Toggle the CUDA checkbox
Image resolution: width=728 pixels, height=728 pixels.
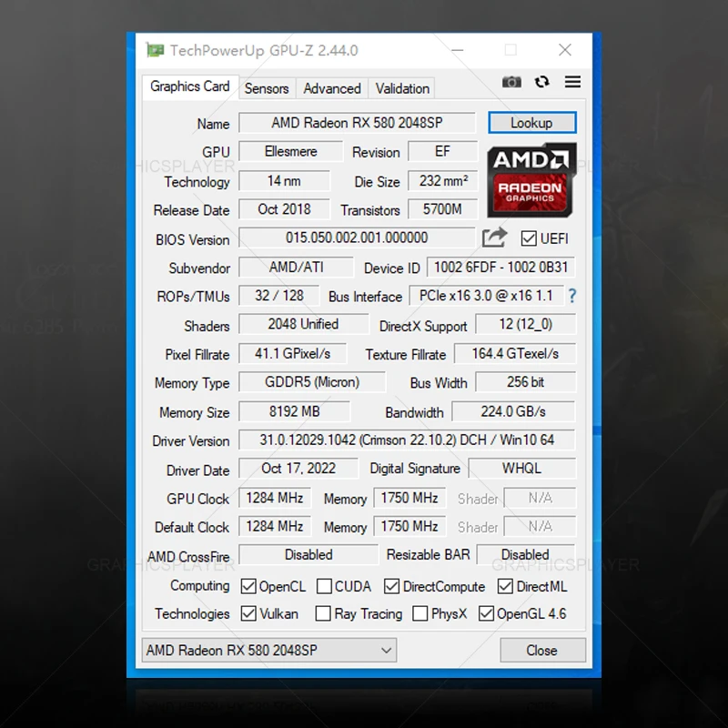click(324, 586)
